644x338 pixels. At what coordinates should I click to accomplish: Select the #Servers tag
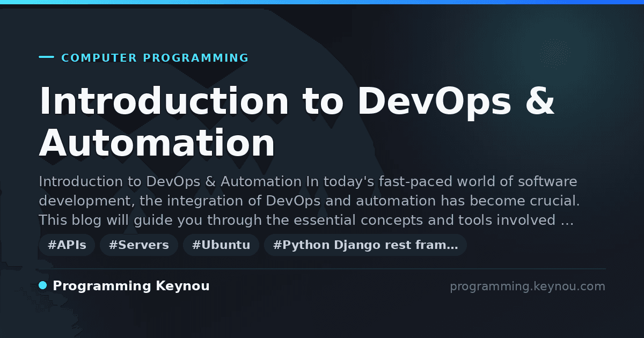point(138,245)
